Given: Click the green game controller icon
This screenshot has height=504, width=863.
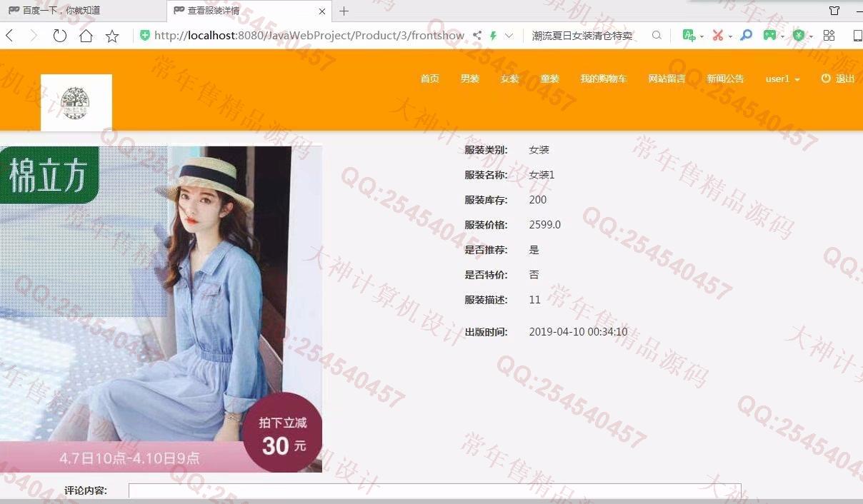Looking at the screenshot, I should 769,35.
